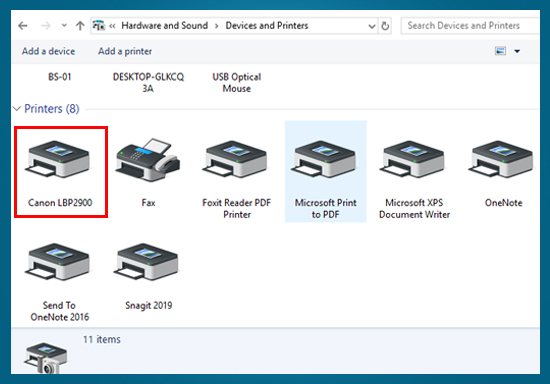
Task: Navigate to Hardware and Sound breadcrumb
Action: [x=165, y=26]
